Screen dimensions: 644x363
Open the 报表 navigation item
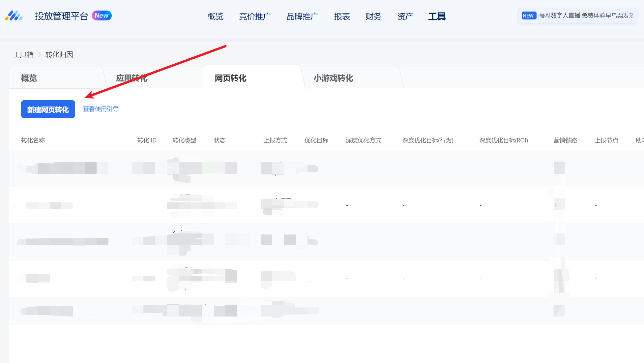tap(342, 16)
